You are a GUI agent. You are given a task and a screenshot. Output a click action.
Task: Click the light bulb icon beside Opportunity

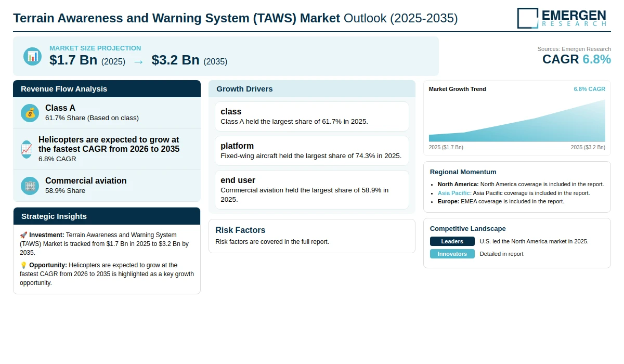coord(23,265)
